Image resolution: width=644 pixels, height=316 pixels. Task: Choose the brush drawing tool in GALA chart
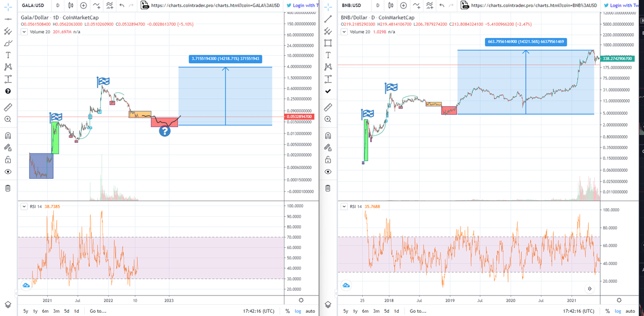pyautogui.click(x=8, y=42)
